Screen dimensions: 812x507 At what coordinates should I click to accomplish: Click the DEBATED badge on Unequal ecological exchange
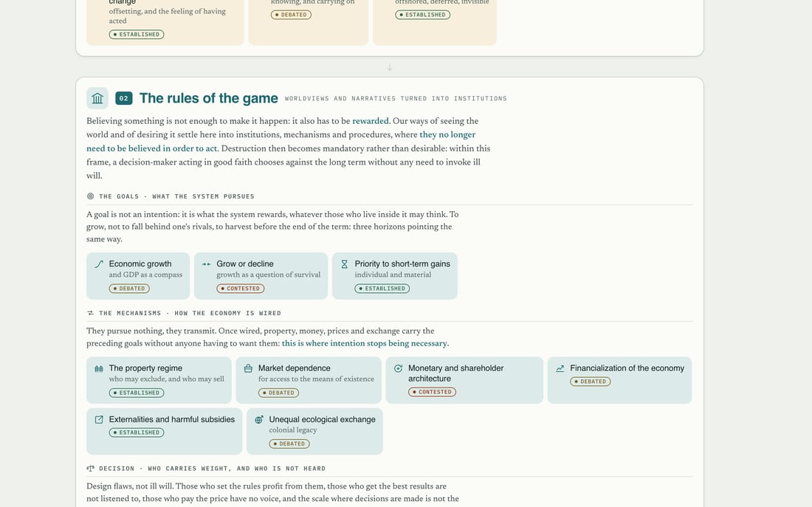click(x=289, y=444)
